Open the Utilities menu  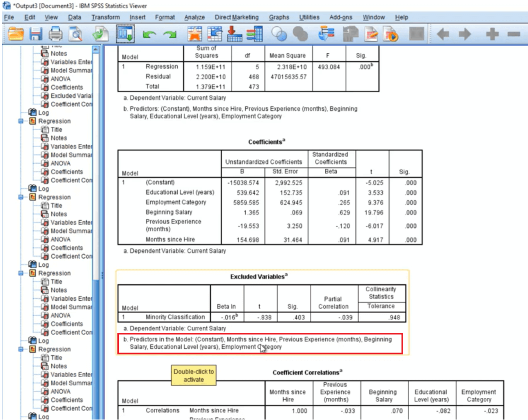309,17
